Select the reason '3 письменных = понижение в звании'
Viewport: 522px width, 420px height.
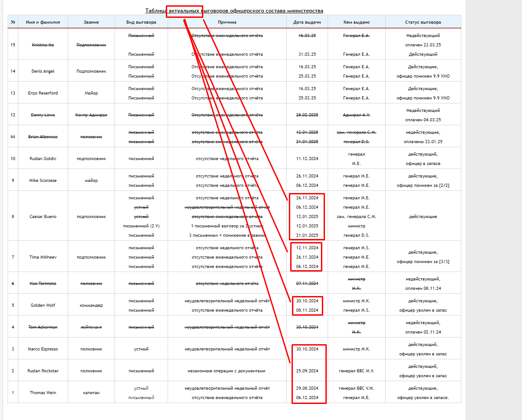tap(227, 235)
